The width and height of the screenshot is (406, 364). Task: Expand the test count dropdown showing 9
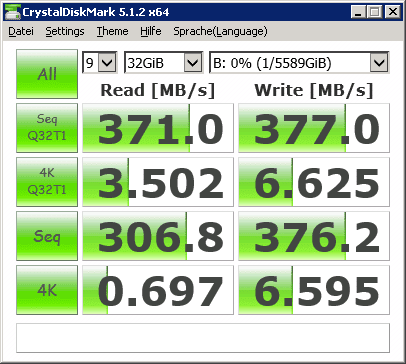pyautogui.click(x=107, y=62)
